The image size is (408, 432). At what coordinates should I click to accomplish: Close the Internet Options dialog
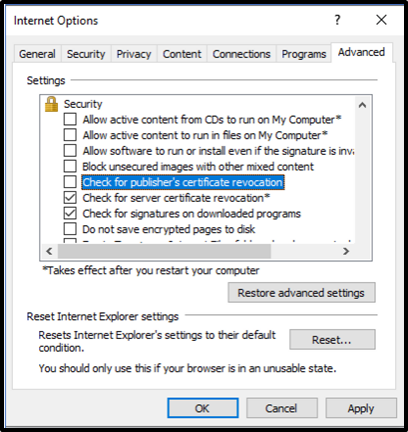[381, 20]
